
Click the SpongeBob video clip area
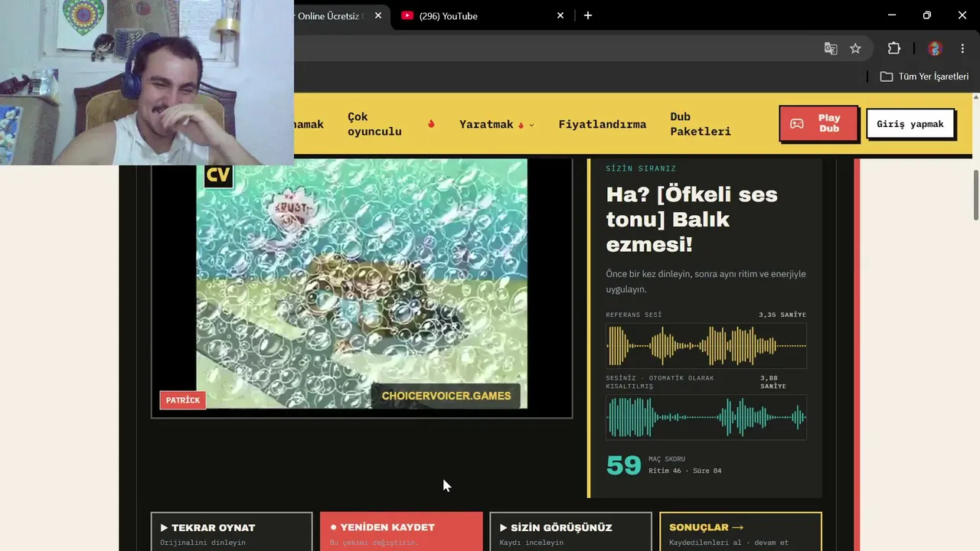point(361,283)
